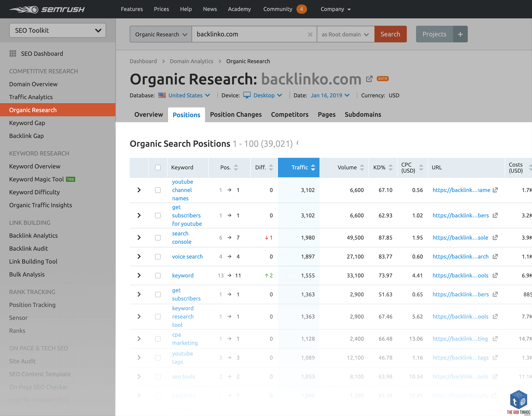Switch to the Competitors tab
This screenshot has height=416, width=532.
coord(289,114)
